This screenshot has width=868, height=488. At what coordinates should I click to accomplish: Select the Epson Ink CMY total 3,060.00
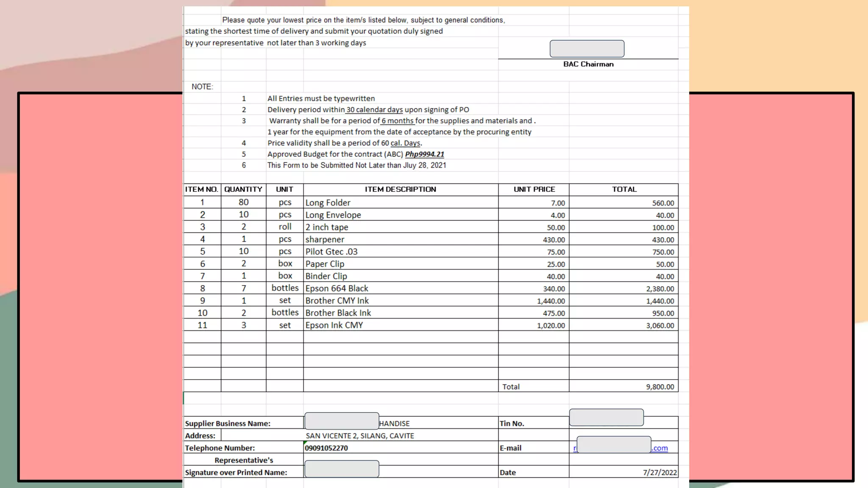pos(659,325)
